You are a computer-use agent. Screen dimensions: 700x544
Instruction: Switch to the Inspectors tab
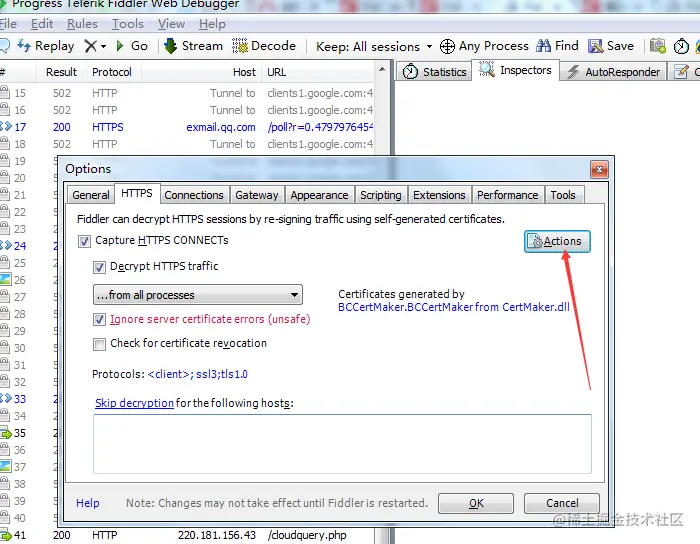tap(516, 70)
